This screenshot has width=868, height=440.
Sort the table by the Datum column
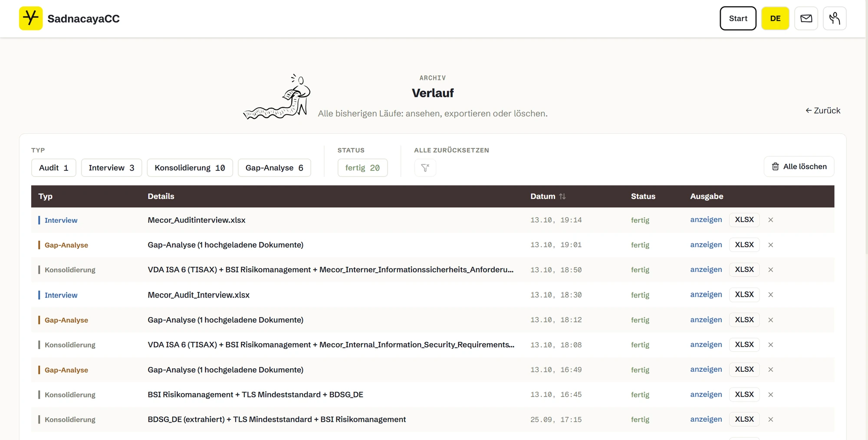tap(548, 196)
